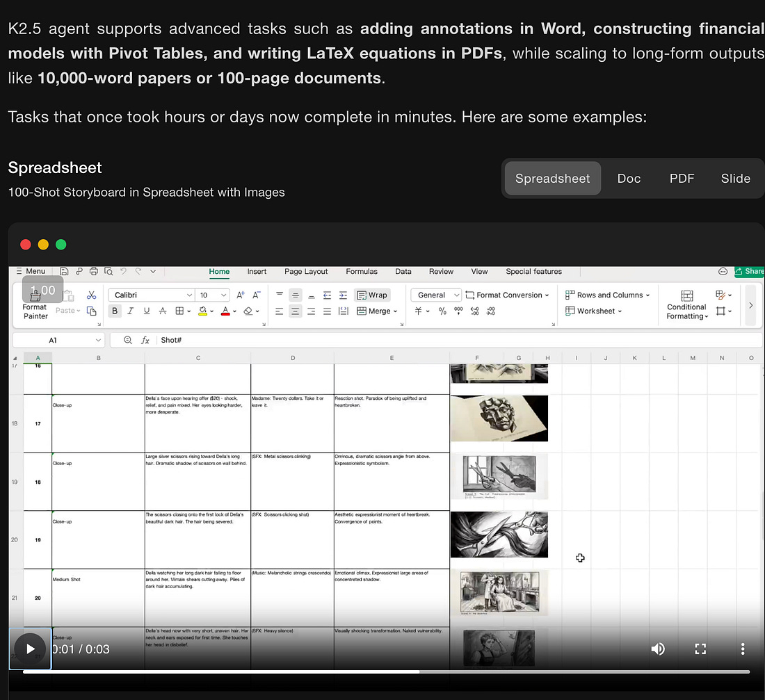The height and width of the screenshot is (700, 765).
Task: Click the green Share button
Action: tap(750, 271)
